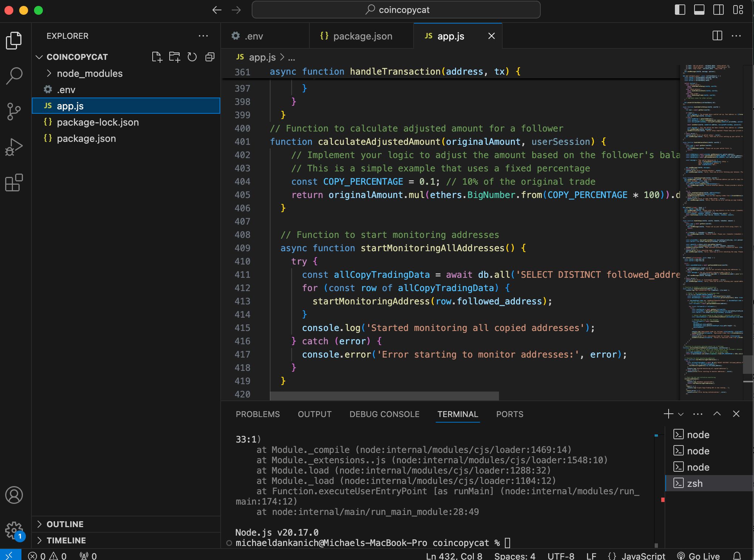Click errors and warnings count in status bar

point(47,556)
